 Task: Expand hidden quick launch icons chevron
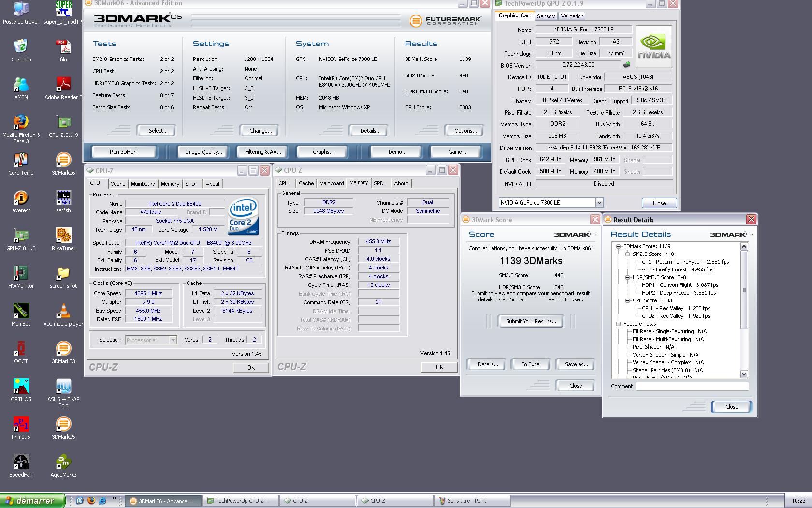[114, 498]
